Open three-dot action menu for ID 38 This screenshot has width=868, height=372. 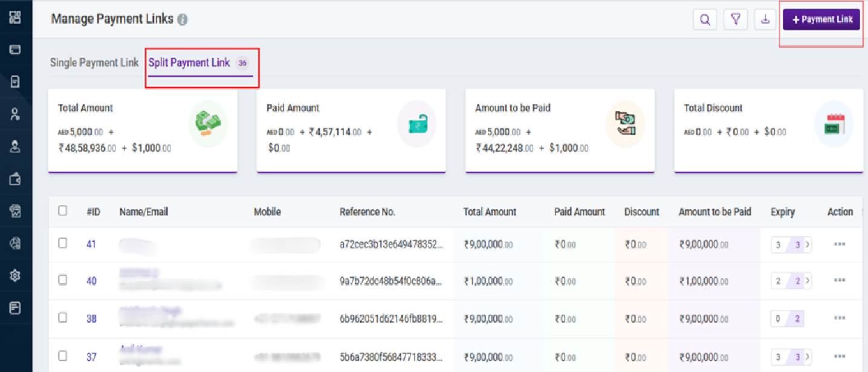click(839, 318)
